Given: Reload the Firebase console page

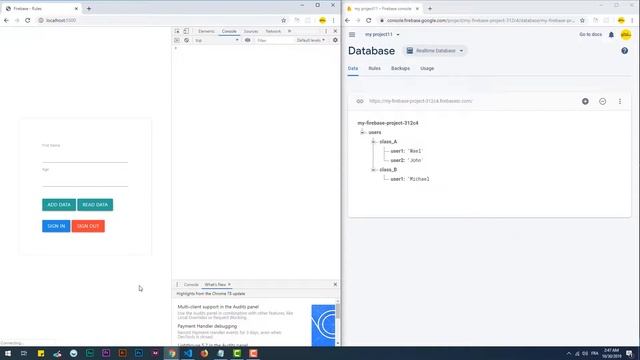Looking at the screenshot, I should pyautogui.click(x=369, y=20).
